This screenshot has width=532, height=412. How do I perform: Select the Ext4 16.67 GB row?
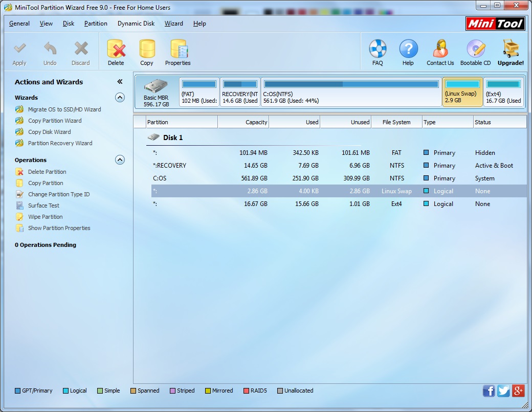click(339, 204)
